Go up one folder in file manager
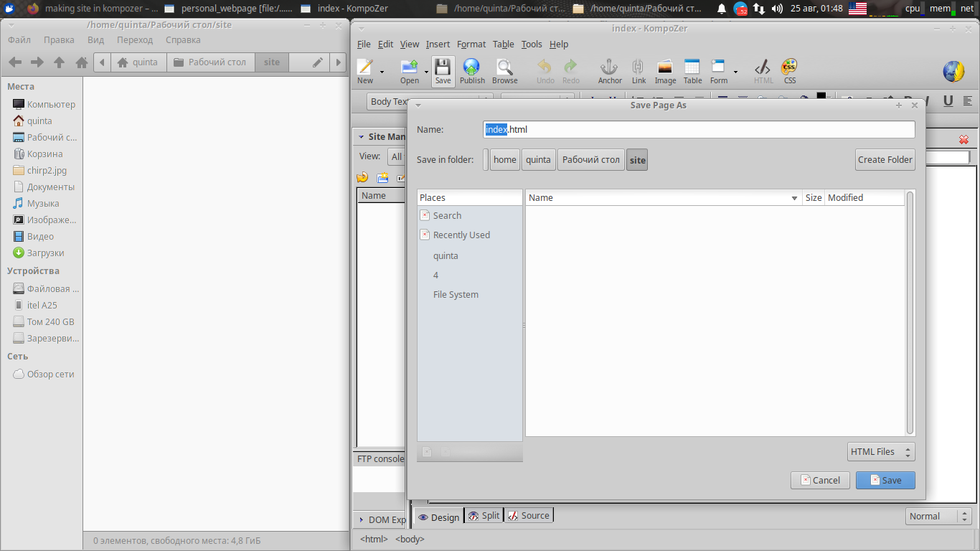980x551 pixels. tap(60, 62)
